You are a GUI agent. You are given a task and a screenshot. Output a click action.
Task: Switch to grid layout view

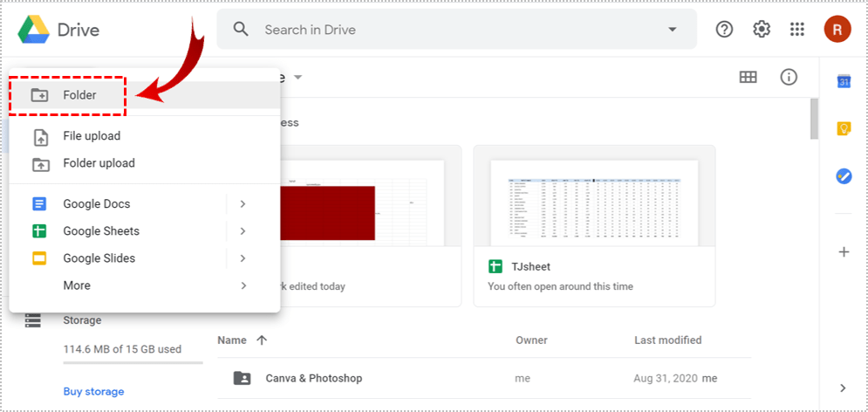(x=748, y=77)
